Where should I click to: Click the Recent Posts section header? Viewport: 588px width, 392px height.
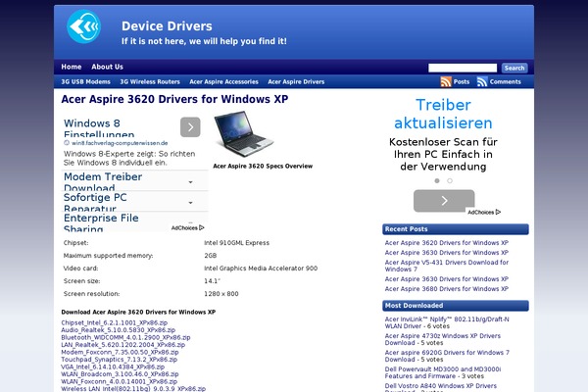(x=456, y=229)
